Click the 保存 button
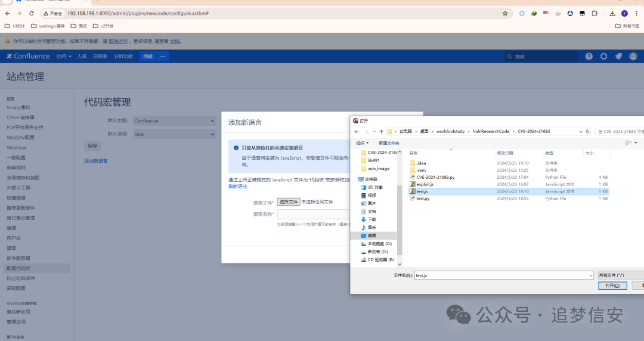The width and height of the screenshot is (644, 341). 92,146
